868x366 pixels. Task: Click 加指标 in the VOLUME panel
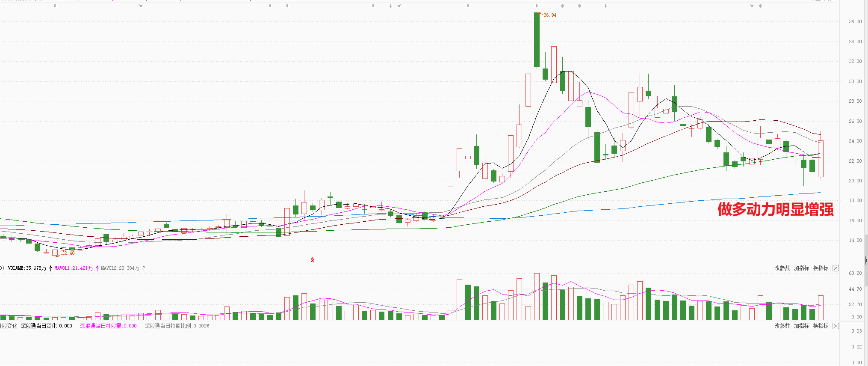coord(801,268)
